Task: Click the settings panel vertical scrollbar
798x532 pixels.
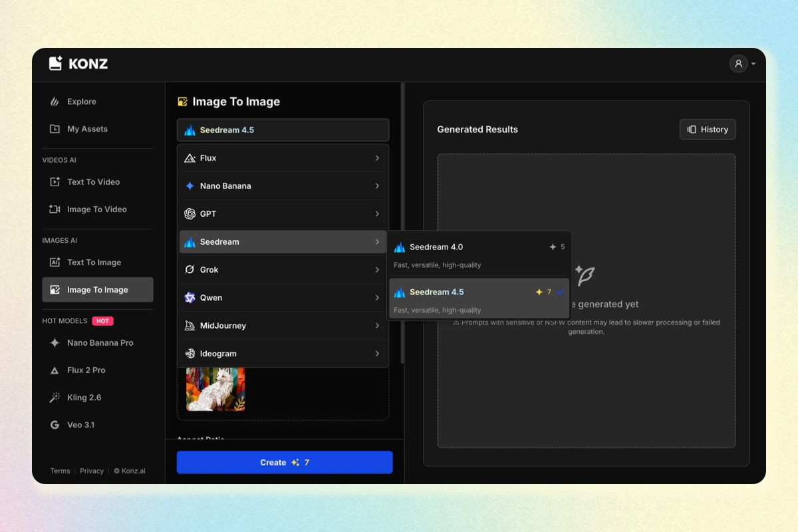Action: (402, 223)
